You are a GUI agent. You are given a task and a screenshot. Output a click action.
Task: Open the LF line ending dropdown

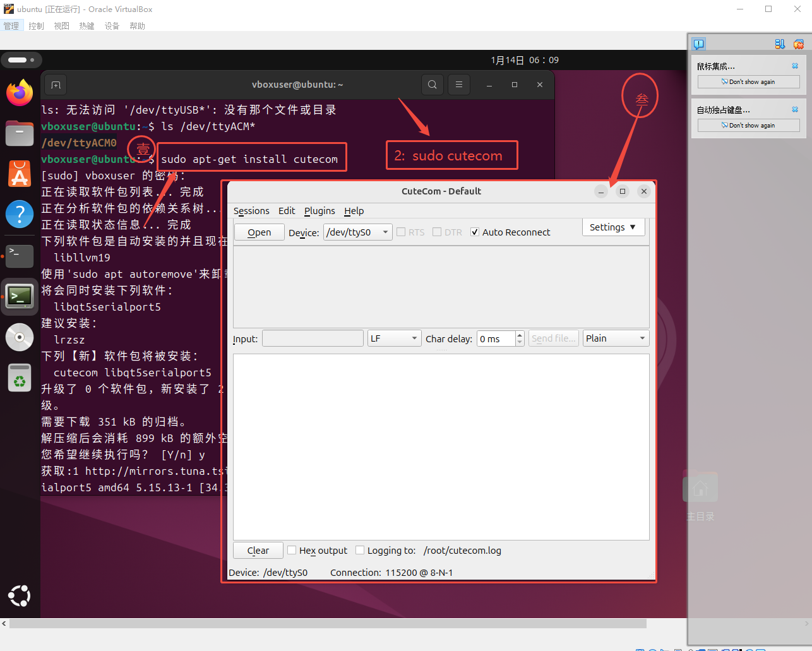click(x=414, y=338)
